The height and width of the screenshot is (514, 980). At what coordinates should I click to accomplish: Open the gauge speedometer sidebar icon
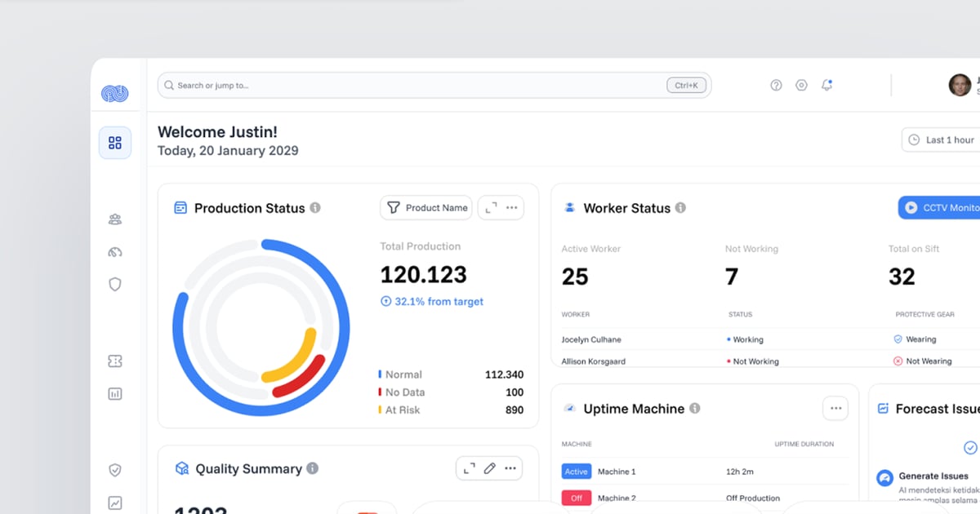(x=115, y=252)
